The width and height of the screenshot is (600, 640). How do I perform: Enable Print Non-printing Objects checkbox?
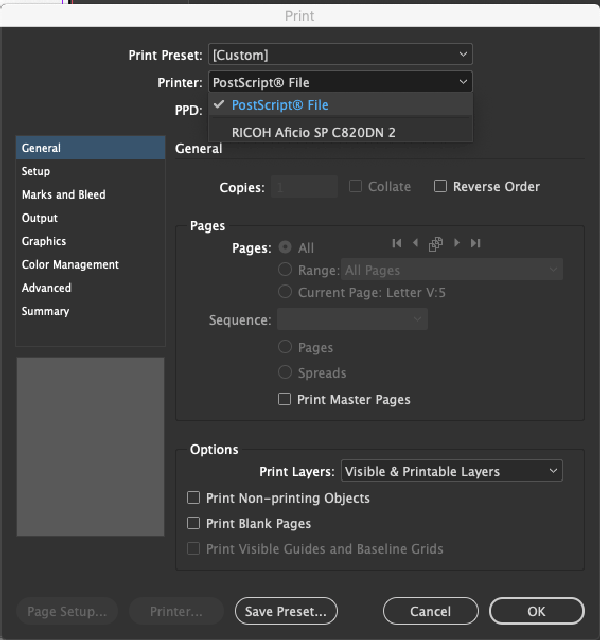tap(193, 498)
